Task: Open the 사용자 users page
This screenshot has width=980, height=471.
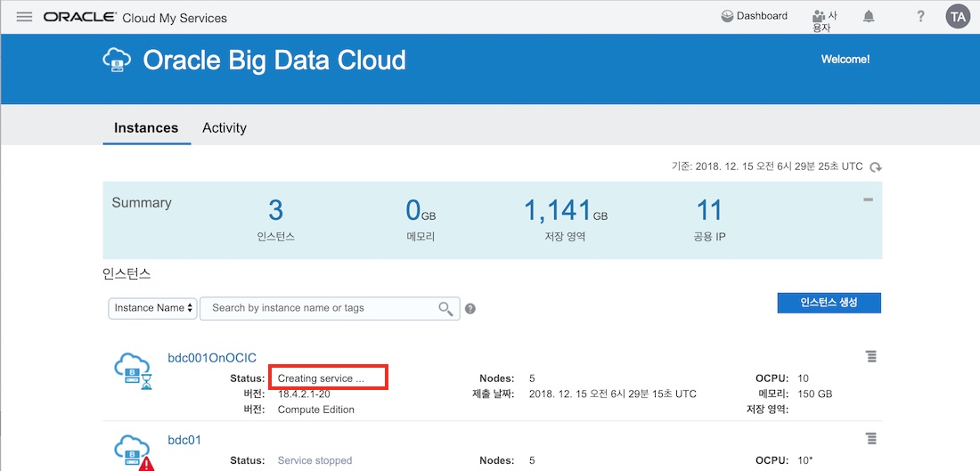Action: click(x=824, y=21)
